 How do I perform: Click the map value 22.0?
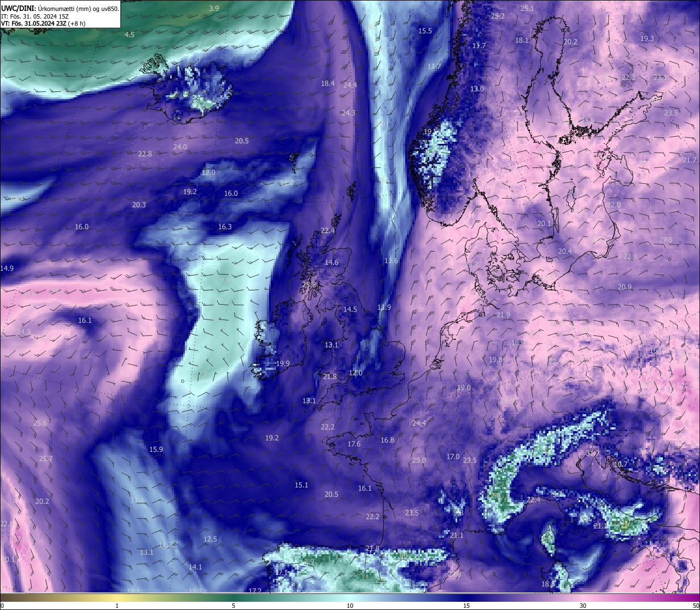(614, 205)
